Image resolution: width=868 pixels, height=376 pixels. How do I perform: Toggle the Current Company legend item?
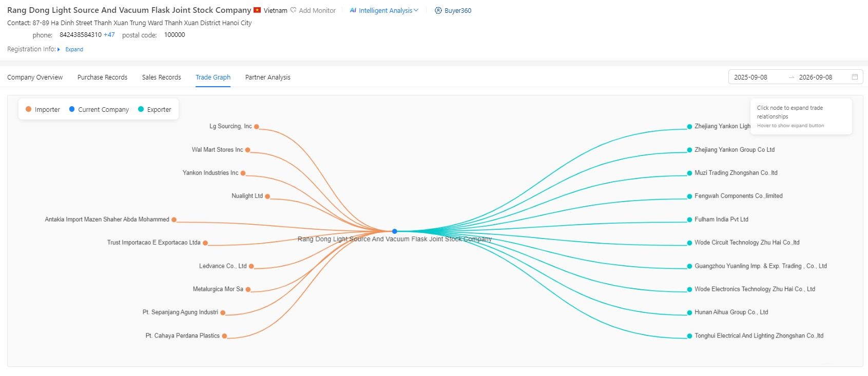99,109
